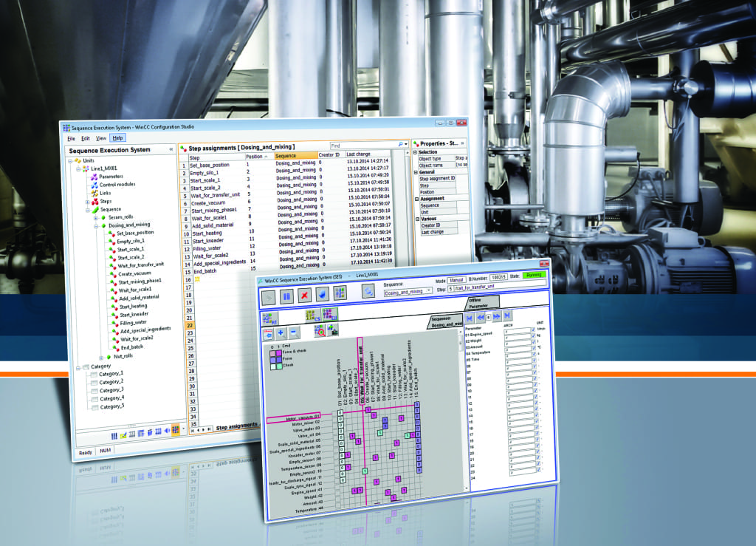The image size is (756, 546).
Task: Click the Sequence column header
Action: click(295, 156)
